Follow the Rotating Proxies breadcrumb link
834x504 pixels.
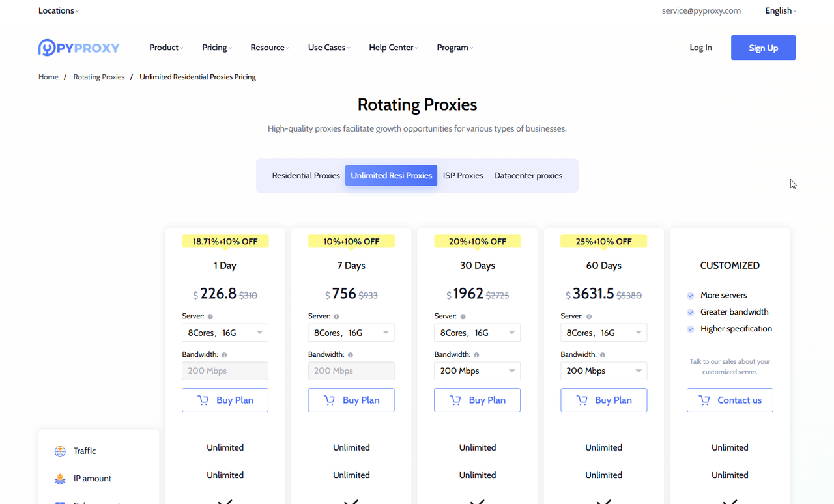[x=99, y=77]
